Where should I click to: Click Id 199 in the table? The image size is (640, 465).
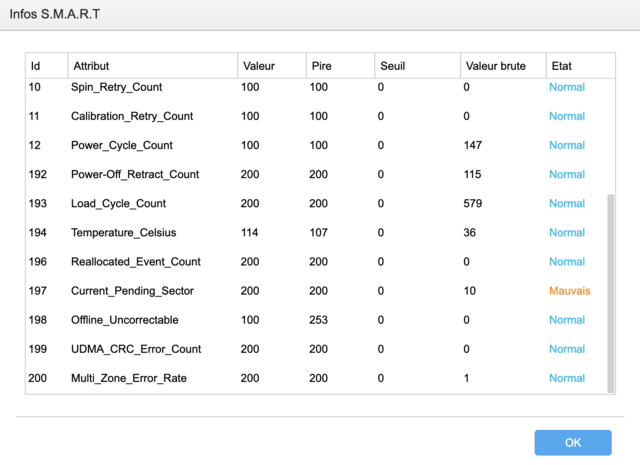38,349
